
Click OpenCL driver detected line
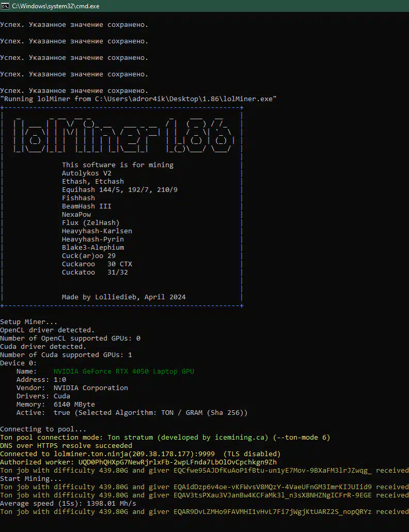(47, 330)
